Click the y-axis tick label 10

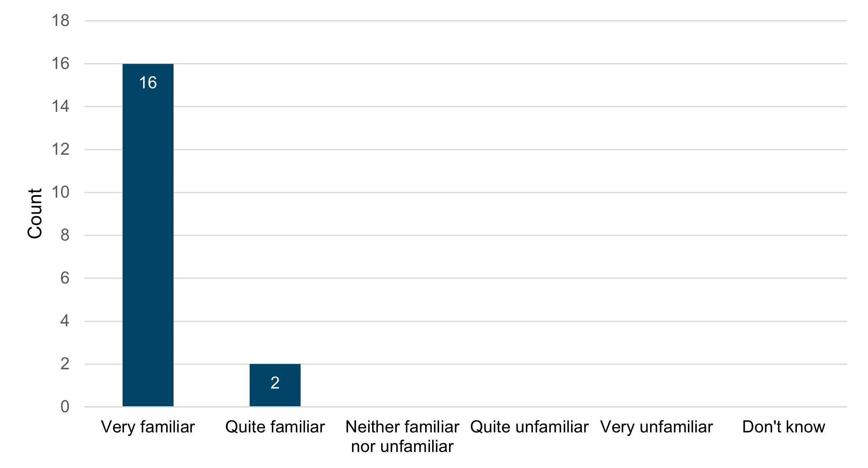point(60,192)
